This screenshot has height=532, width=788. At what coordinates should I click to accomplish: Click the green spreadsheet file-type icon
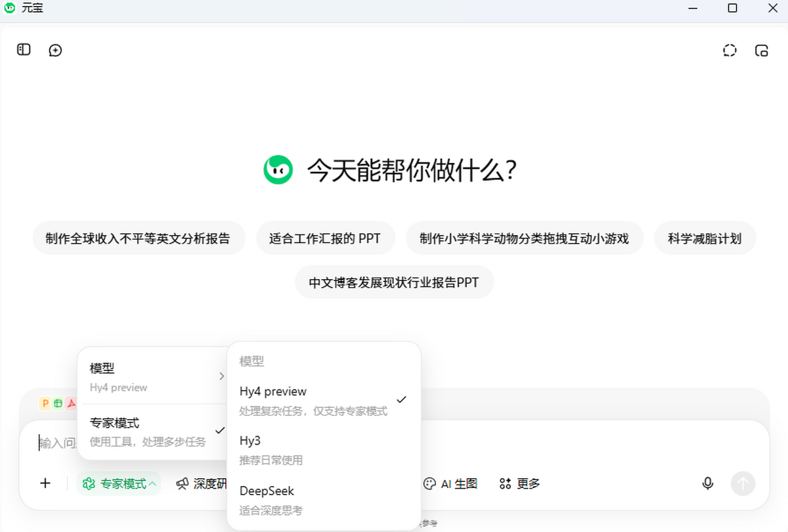coord(58,403)
